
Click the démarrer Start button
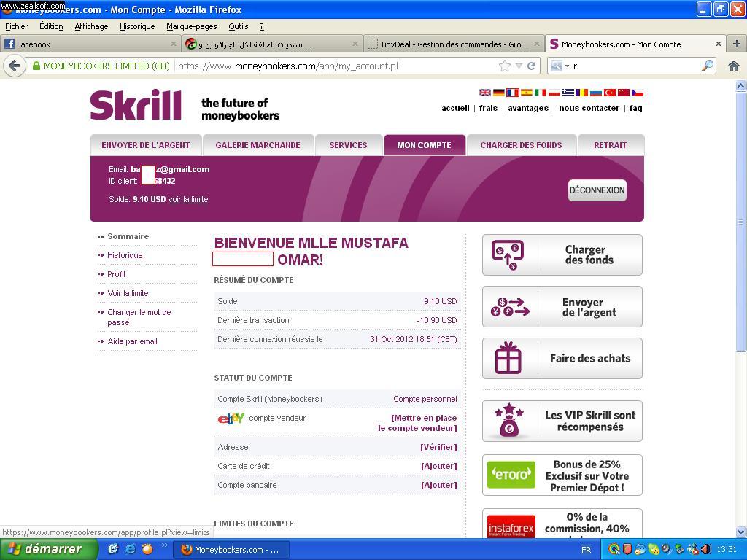[x=49, y=549]
